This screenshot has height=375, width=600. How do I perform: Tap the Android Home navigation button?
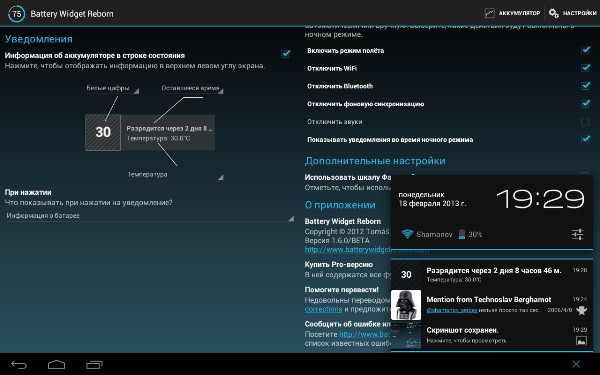[56, 365]
